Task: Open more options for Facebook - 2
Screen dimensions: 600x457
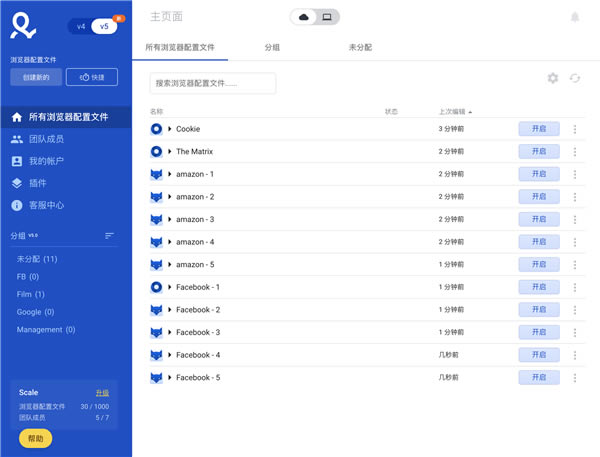Action: point(575,310)
